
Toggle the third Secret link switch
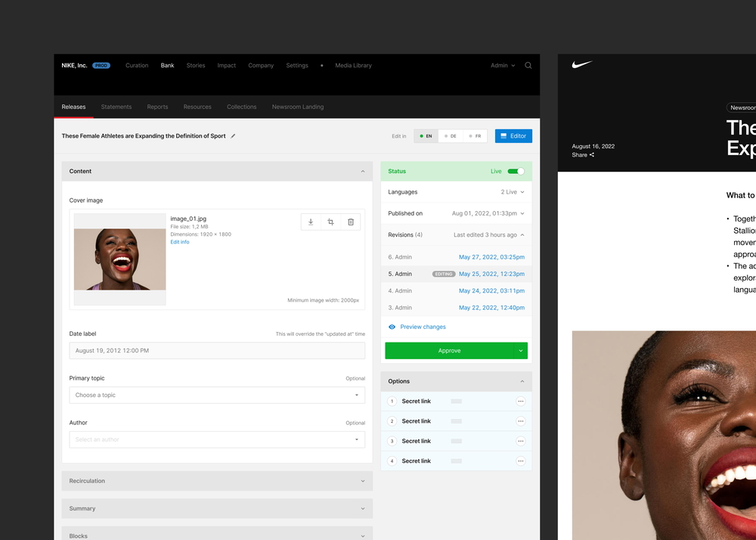[x=456, y=441]
